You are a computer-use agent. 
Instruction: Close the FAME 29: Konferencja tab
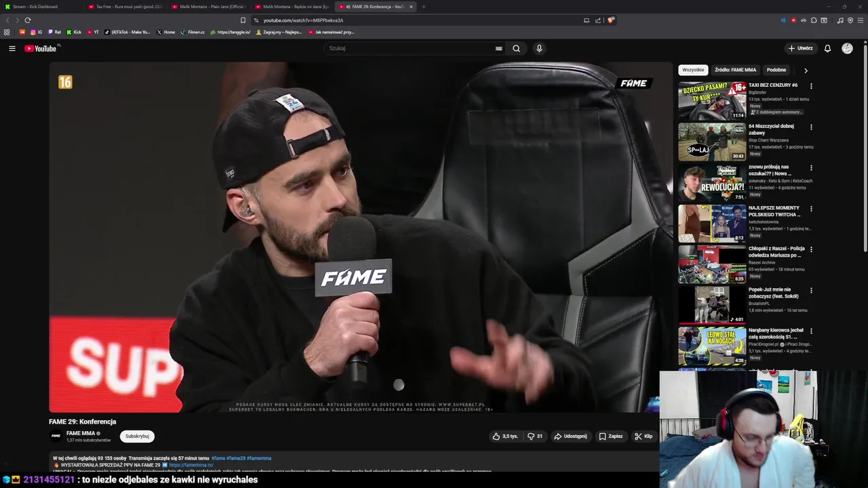[411, 7]
